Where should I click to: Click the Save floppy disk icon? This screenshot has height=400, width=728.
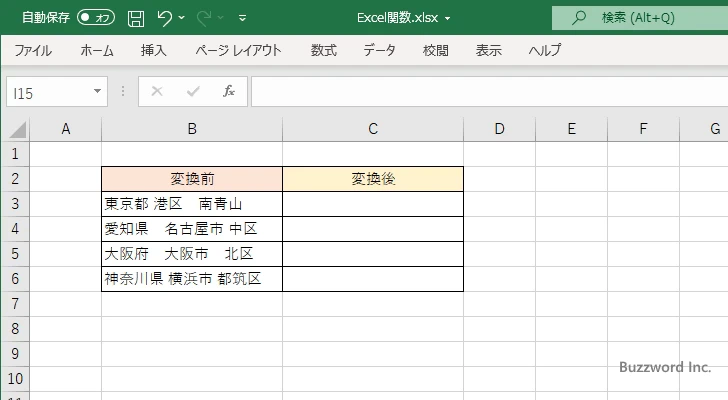point(136,18)
